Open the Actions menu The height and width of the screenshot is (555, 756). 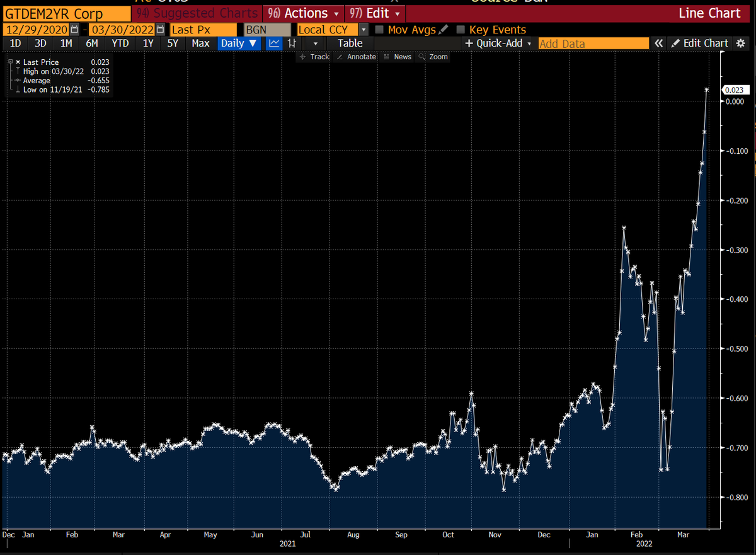point(304,13)
